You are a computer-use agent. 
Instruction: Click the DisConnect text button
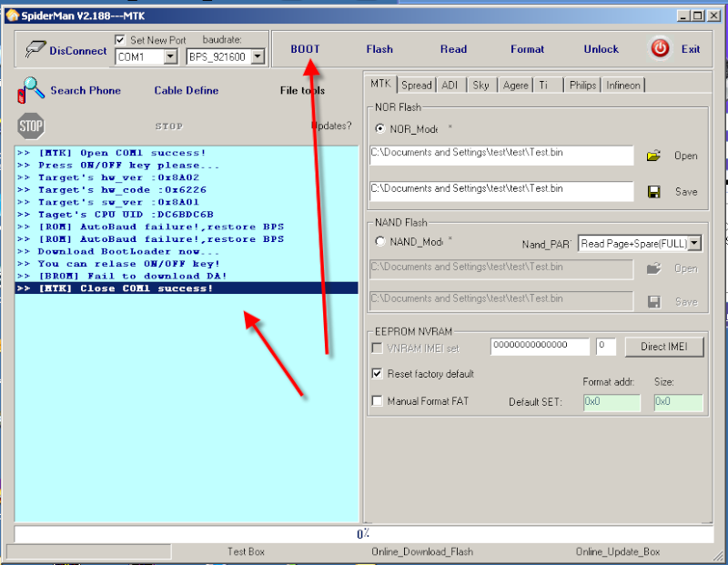click(x=78, y=51)
